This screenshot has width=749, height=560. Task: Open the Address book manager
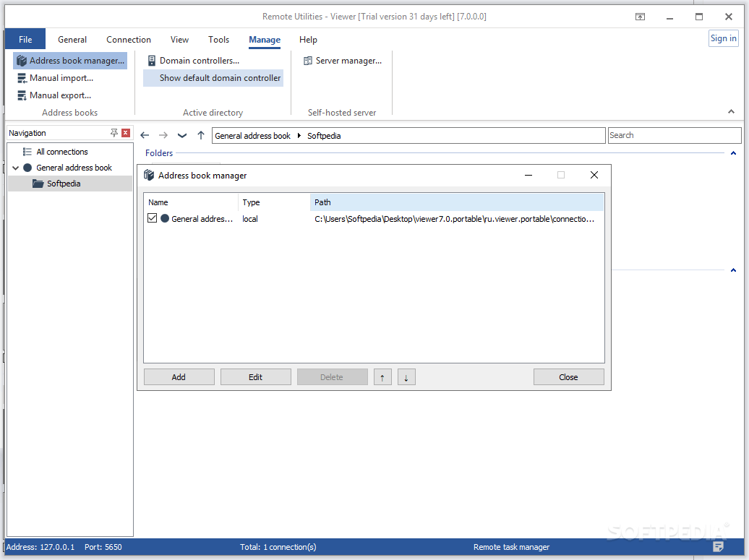coord(69,60)
